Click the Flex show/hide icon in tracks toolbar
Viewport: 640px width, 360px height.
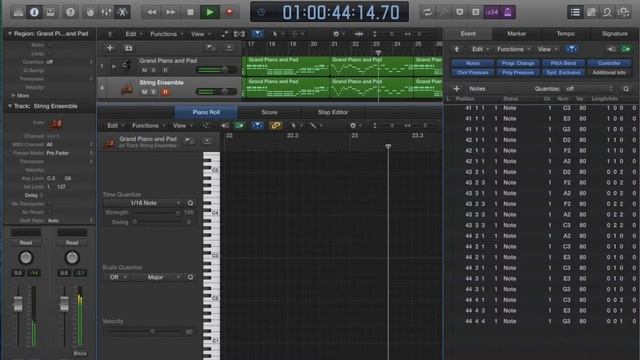tap(239, 34)
